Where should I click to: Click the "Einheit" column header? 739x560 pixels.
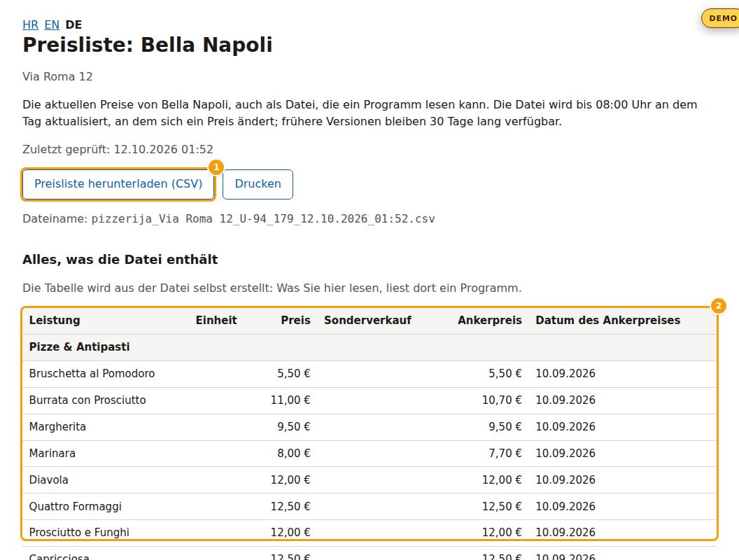pos(216,321)
